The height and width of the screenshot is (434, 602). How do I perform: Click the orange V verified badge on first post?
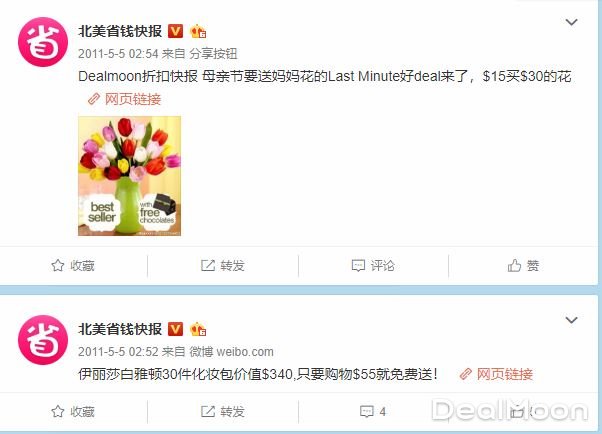click(x=175, y=31)
